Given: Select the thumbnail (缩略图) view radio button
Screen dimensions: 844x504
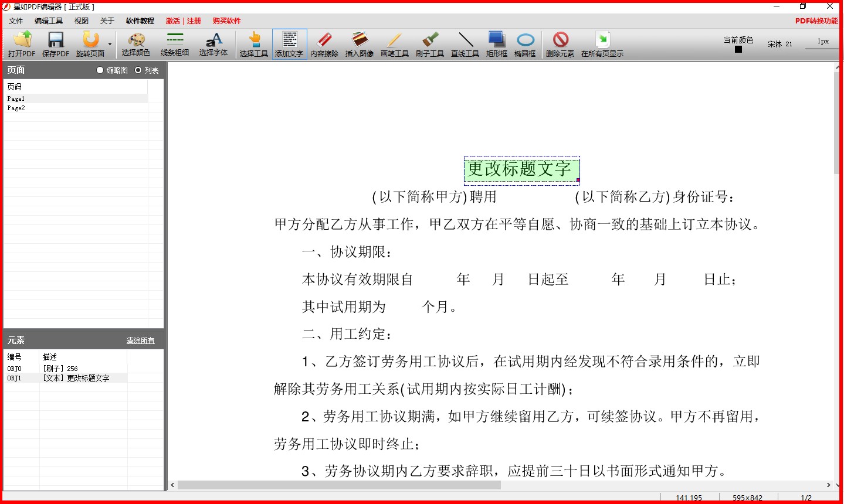Looking at the screenshot, I should click(x=100, y=70).
